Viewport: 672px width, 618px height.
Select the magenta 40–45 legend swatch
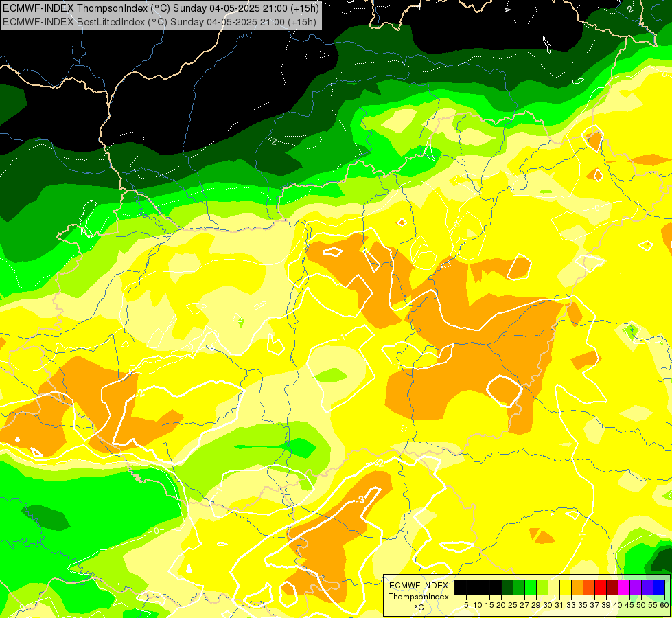tap(623, 588)
